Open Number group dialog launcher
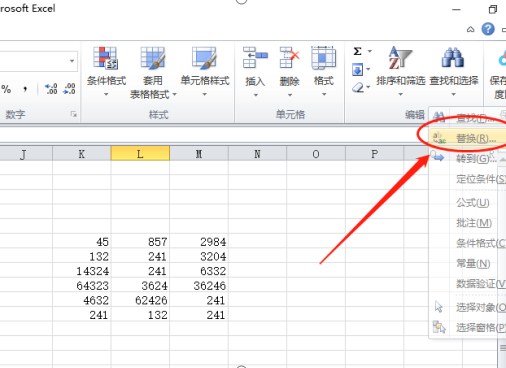 (73, 114)
